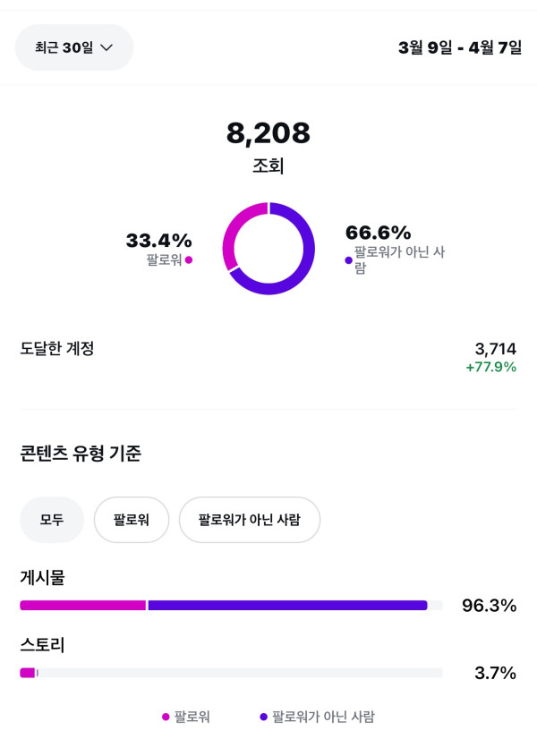
Task: Tap the pink 팔로워 dot in bottom legend
Action: tap(166, 717)
